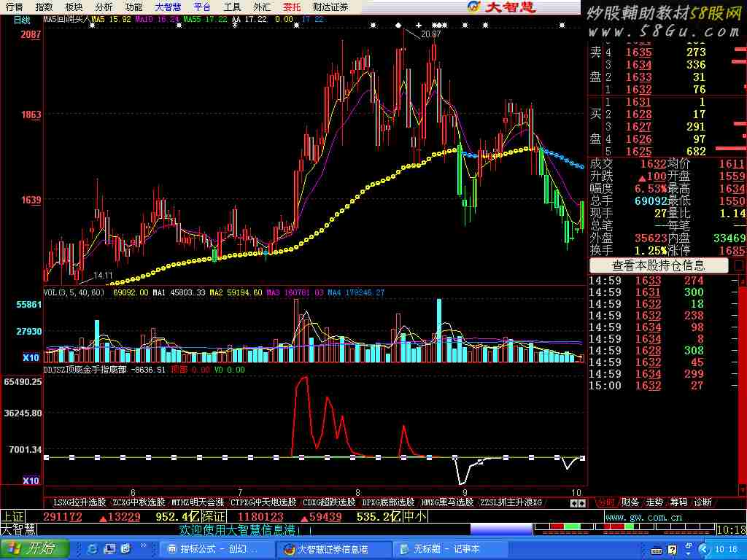Switch to the 筹码 side tab
The image size is (747, 560).
(678, 502)
